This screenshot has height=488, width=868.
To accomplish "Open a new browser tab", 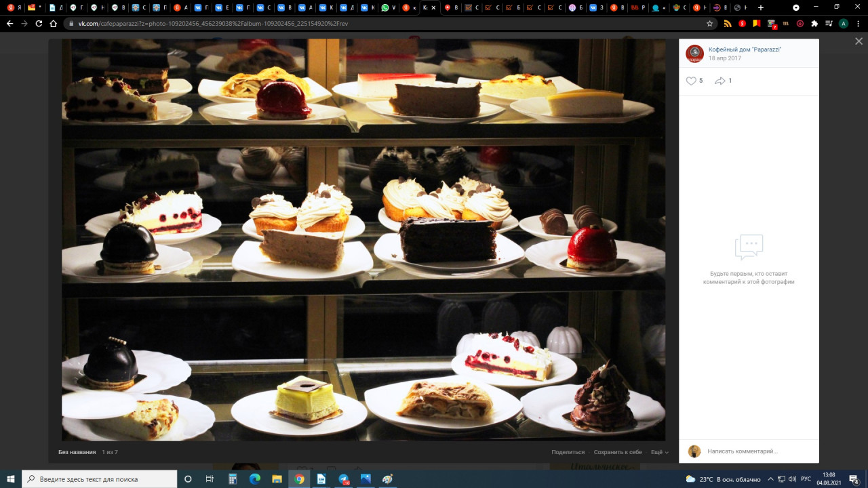I will 760,7.
